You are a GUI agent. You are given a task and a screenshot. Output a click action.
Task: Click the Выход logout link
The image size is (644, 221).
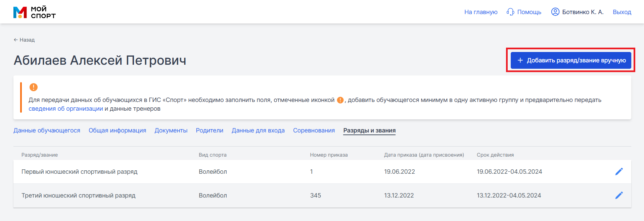622,12
